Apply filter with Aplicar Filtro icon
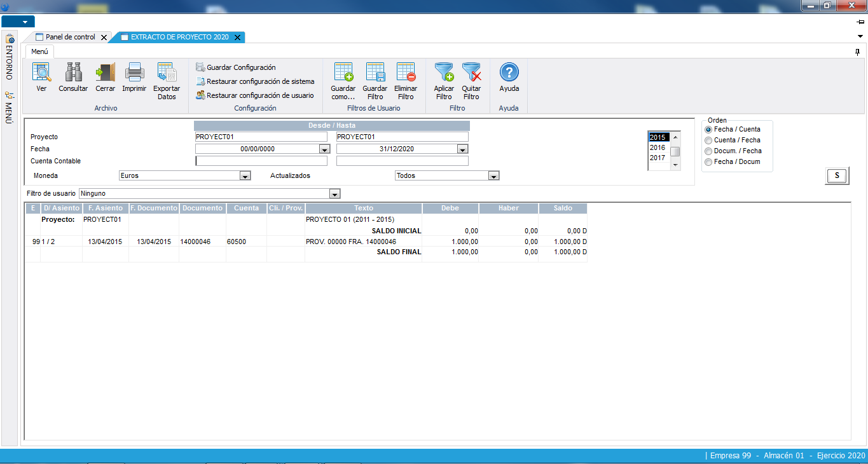Viewport: 868px width, 464px height. pyautogui.click(x=444, y=72)
